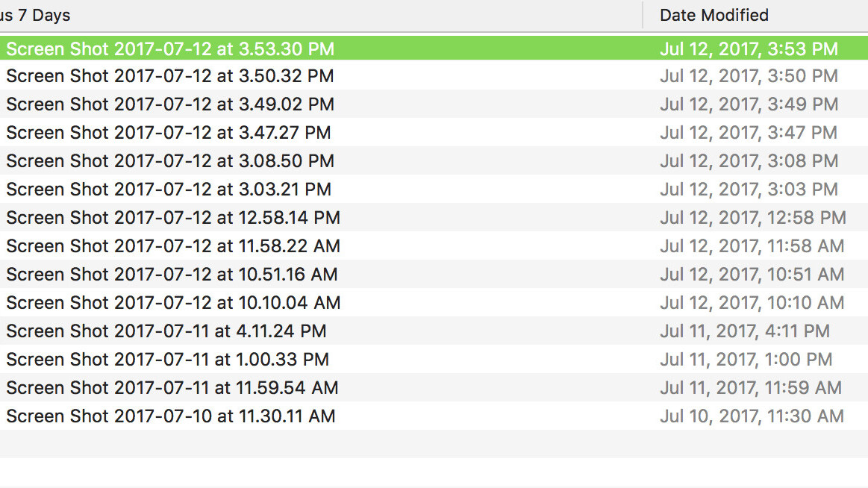This screenshot has height=488, width=868.
Task: Click the Previous 7 Days column header
Action: (x=36, y=15)
